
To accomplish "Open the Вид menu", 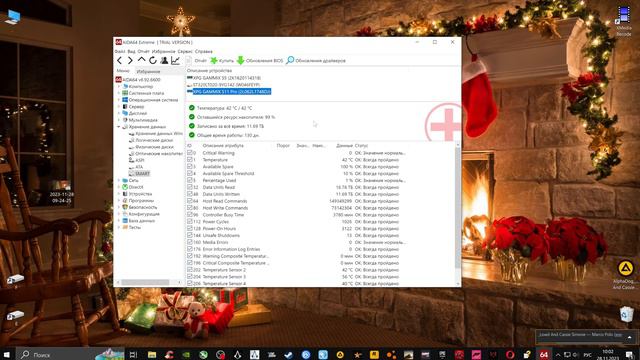I will pos(131,51).
